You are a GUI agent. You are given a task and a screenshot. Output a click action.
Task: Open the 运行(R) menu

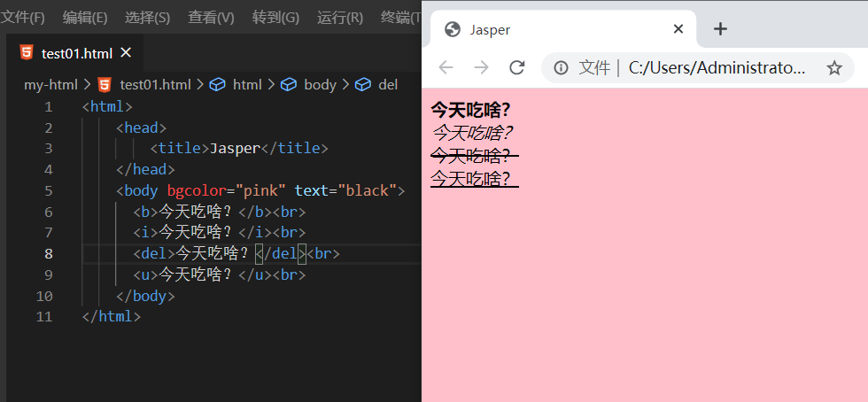340,17
